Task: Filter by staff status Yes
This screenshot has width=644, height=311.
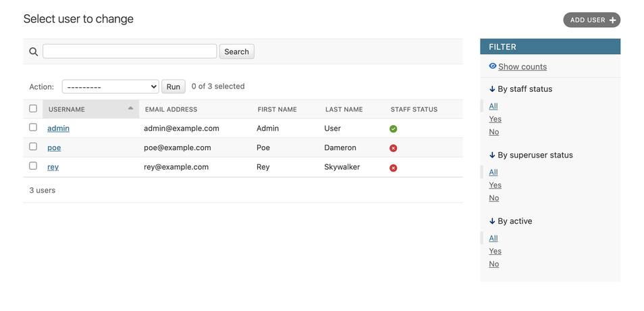Action: click(x=495, y=119)
